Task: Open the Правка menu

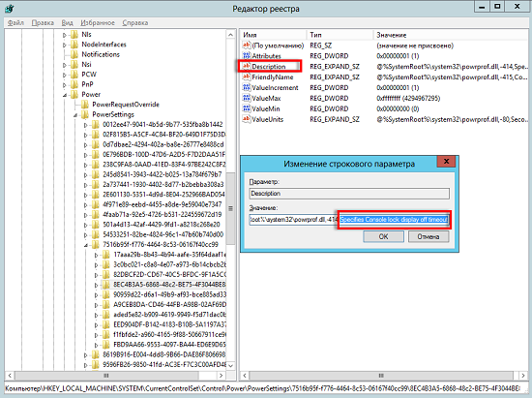Action: [x=43, y=22]
